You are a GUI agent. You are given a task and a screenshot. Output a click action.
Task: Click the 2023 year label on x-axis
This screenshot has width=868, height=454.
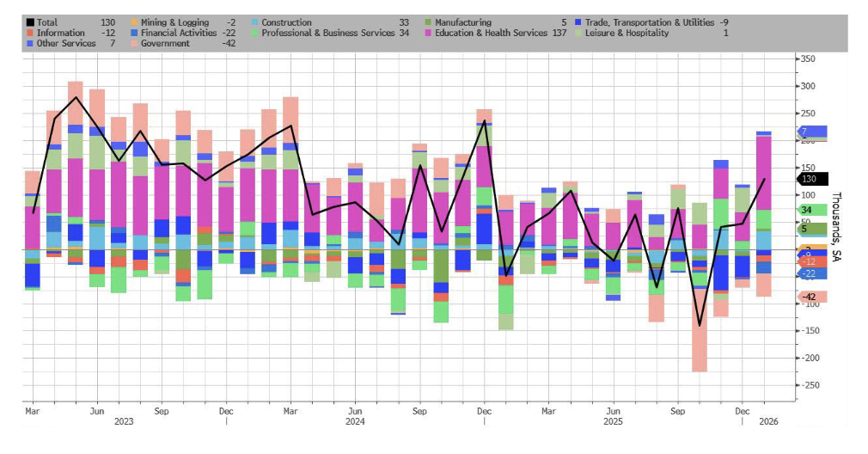[x=124, y=421]
